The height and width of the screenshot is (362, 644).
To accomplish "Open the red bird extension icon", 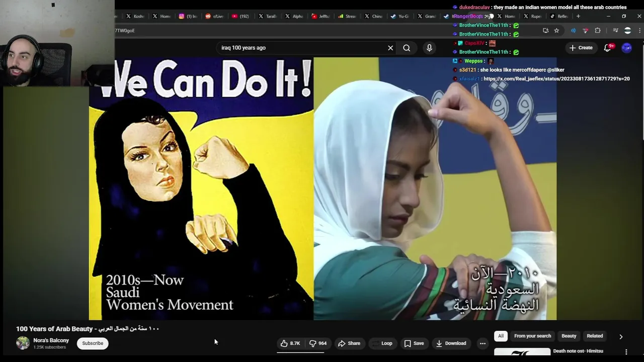I will 585,31.
